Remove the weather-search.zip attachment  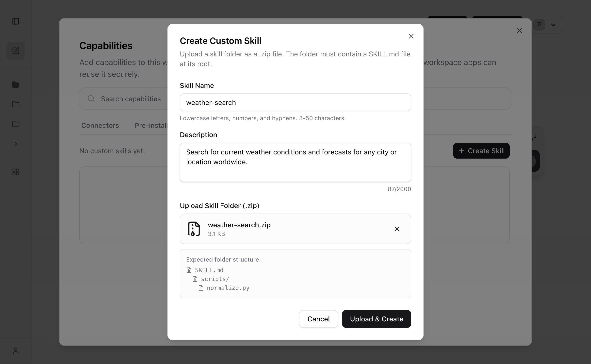coord(397,229)
